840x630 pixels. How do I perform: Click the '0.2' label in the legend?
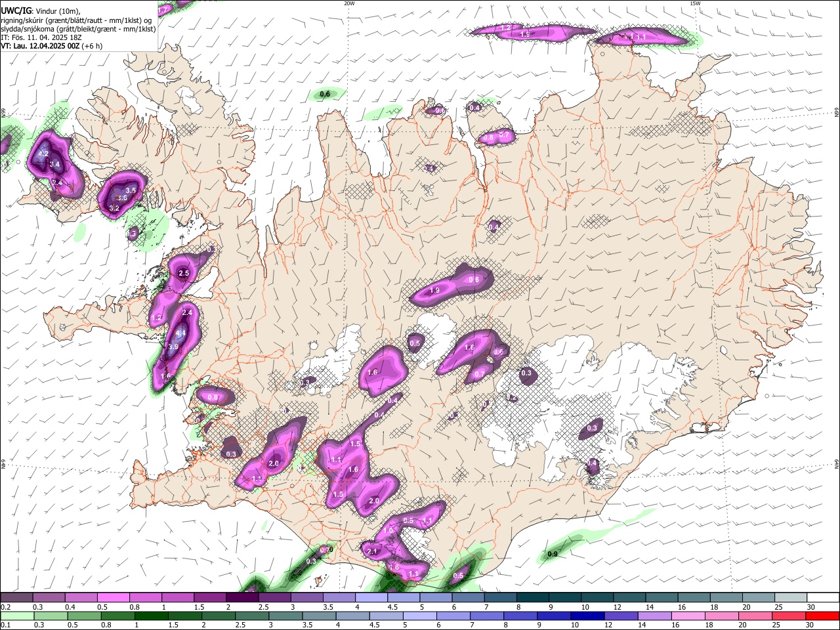pyautogui.click(x=6, y=607)
